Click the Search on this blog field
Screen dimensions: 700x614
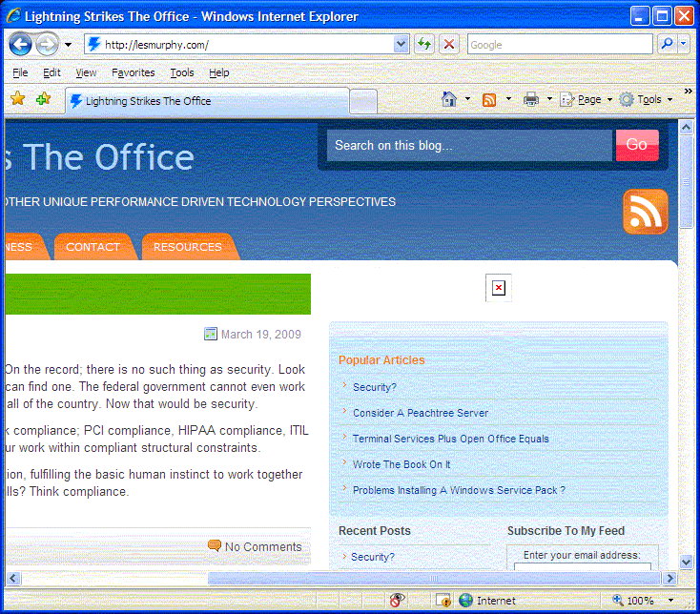click(x=469, y=146)
